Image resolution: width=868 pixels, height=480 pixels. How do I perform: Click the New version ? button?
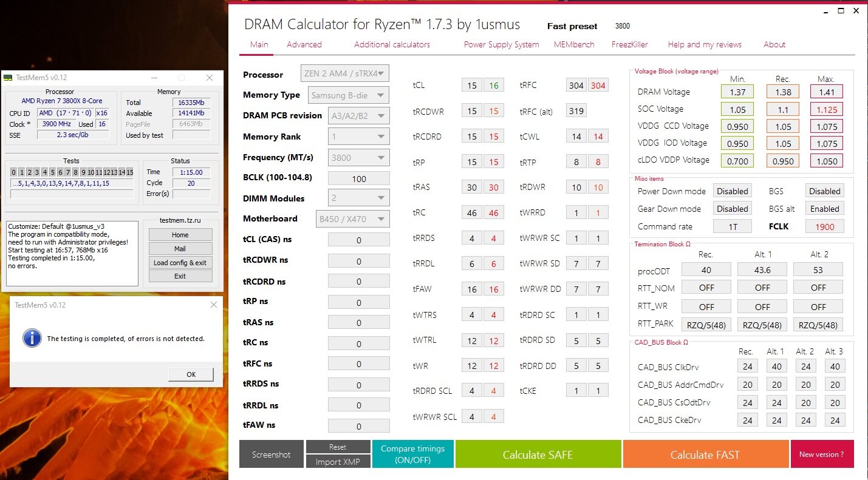tap(821, 455)
